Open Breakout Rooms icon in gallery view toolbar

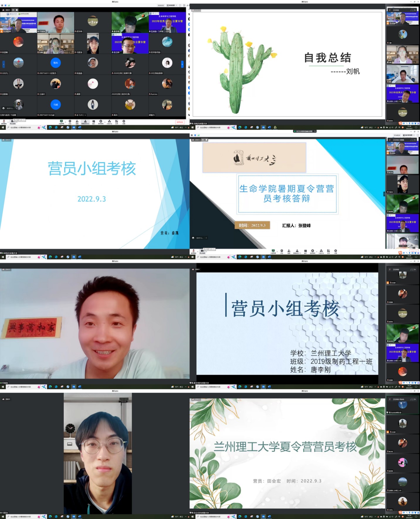click(109, 122)
